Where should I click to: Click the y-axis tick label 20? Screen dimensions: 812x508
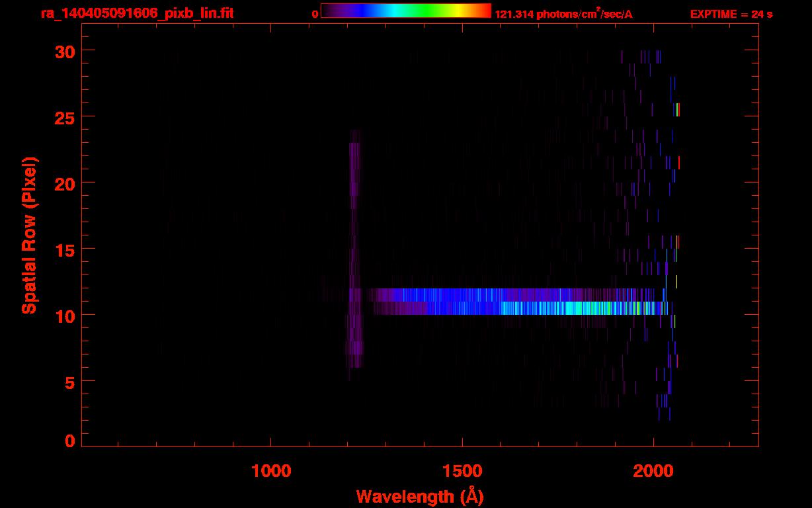[65, 183]
